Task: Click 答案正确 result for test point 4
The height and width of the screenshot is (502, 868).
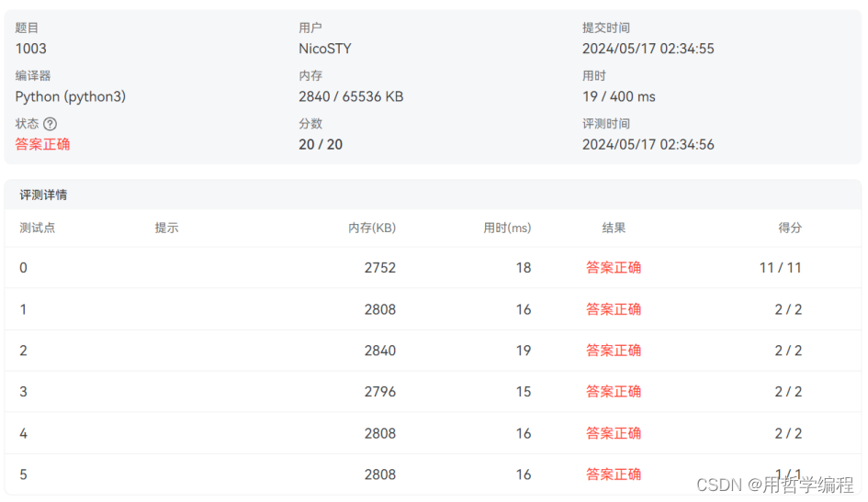Action: 614,433
